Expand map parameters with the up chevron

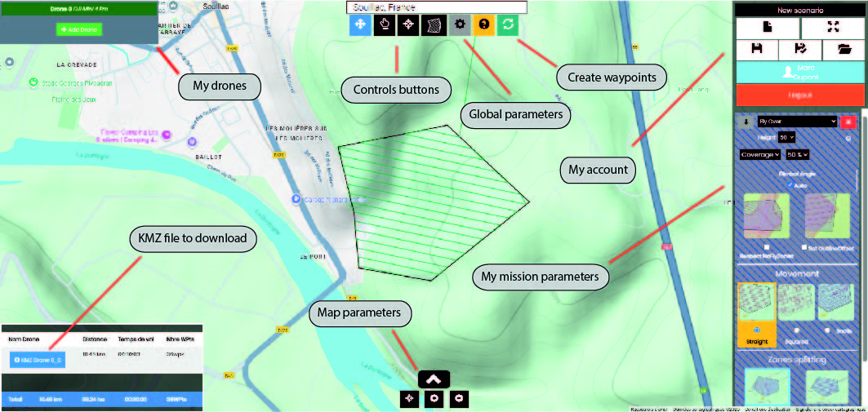(434, 379)
